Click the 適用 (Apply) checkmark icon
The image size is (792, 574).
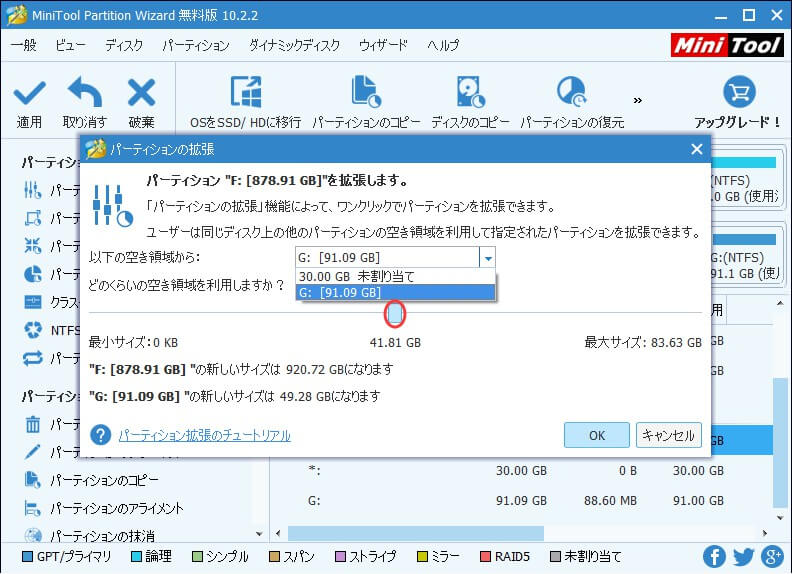[29, 93]
